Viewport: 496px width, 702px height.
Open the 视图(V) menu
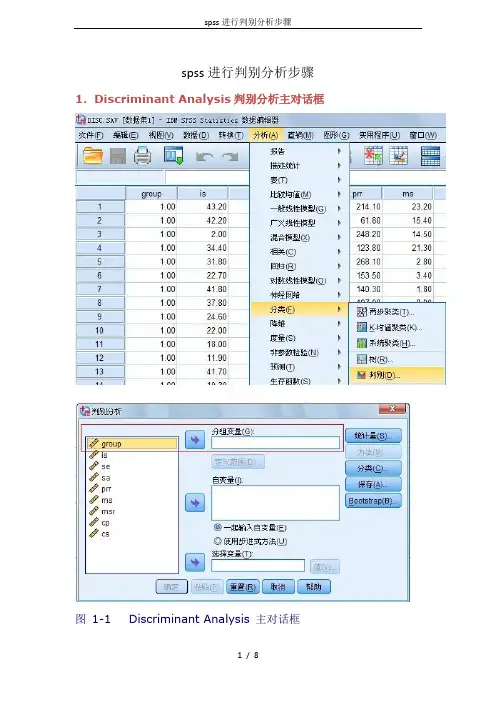click(x=161, y=135)
